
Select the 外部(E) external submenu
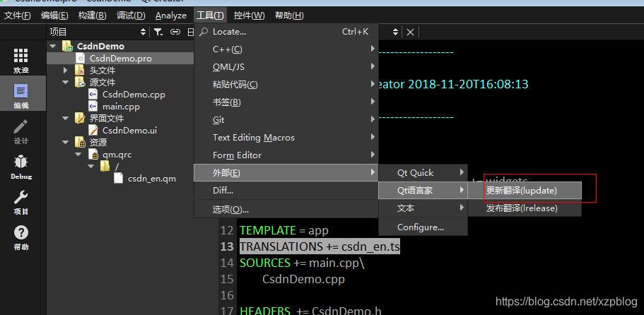coord(286,172)
